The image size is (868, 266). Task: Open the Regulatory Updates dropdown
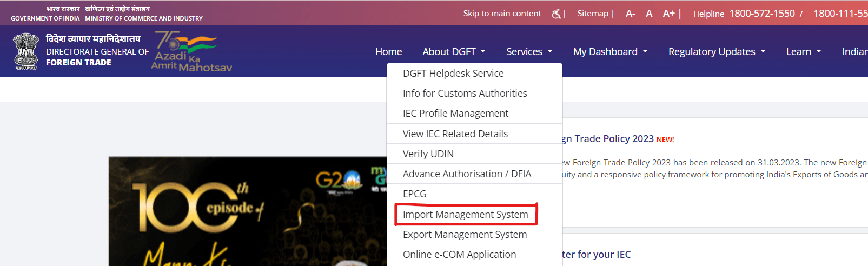click(x=717, y=52)
